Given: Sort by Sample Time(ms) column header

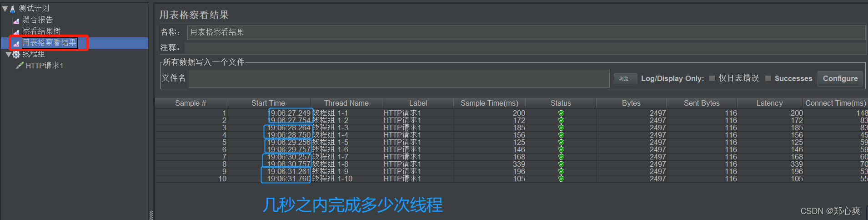Looking at the screenshot, I should [489, 103].
